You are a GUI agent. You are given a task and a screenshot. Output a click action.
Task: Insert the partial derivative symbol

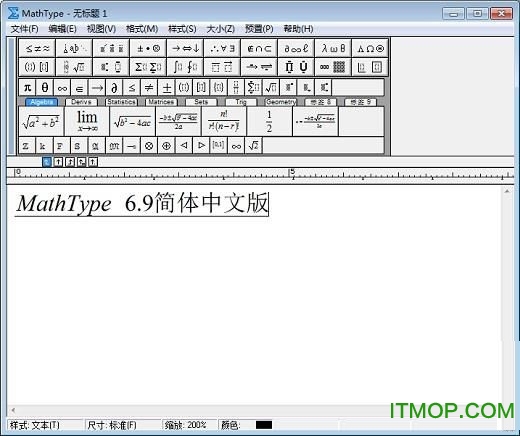tap(114, 88)
